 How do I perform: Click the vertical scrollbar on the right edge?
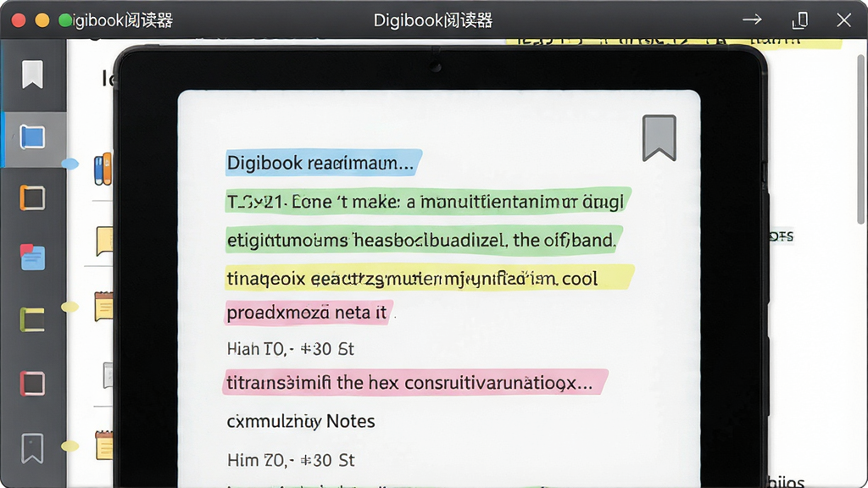[x=861, y=140]
